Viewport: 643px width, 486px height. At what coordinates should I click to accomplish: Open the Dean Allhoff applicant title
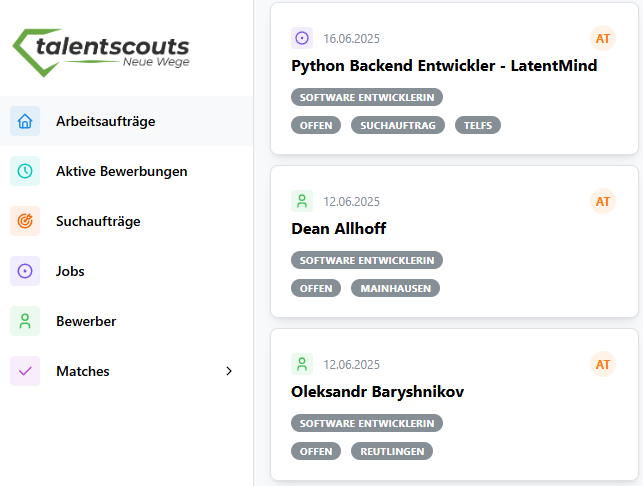338,229
